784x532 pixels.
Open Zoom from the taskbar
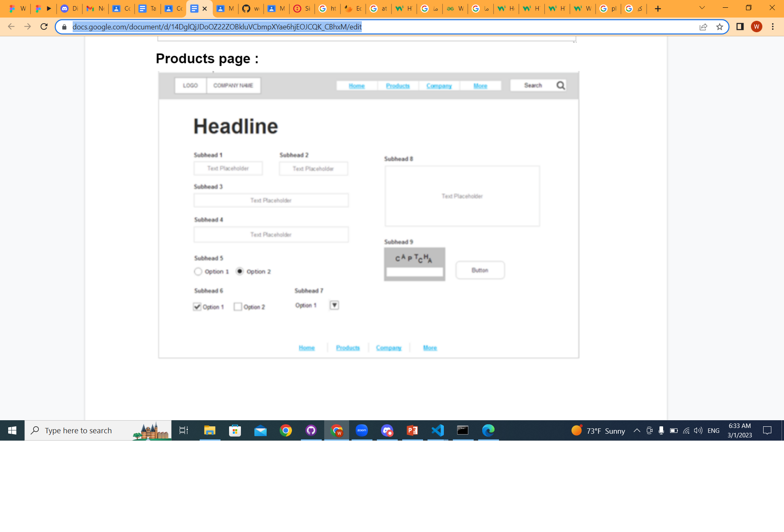(x=362, y=430)
